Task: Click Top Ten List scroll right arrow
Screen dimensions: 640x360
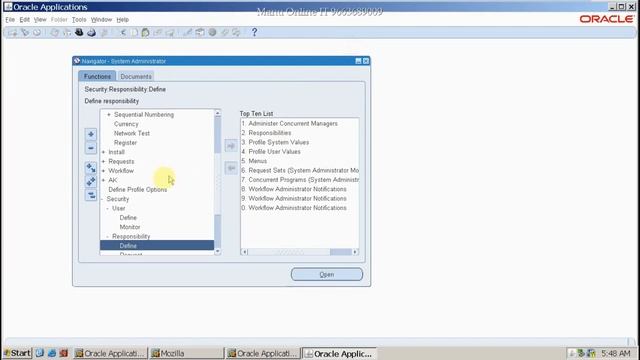Action: [355, 252]
